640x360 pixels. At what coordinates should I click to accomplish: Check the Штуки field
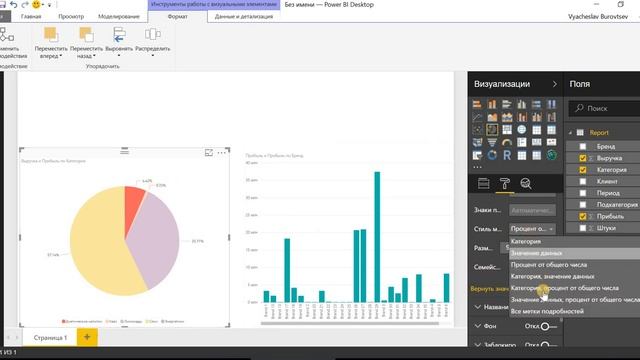[583, 228]
